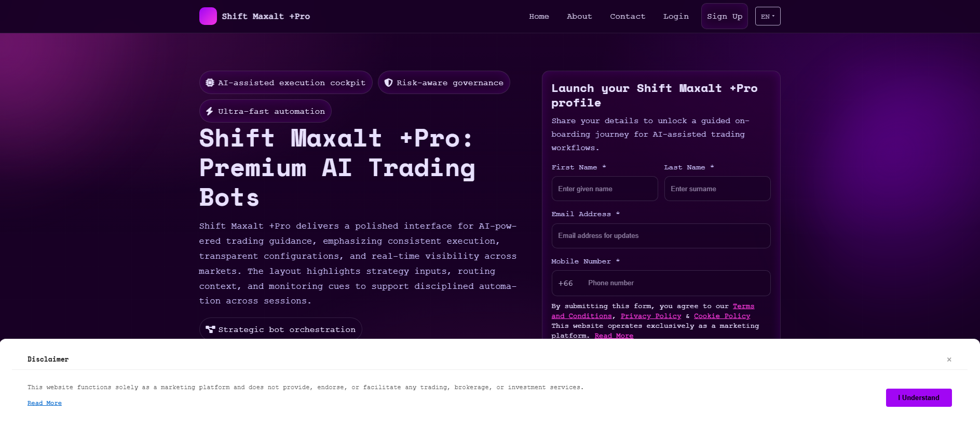Close the Disclaimer banner with the X
This screenshot has height=425, width=980.
point(949,360)
